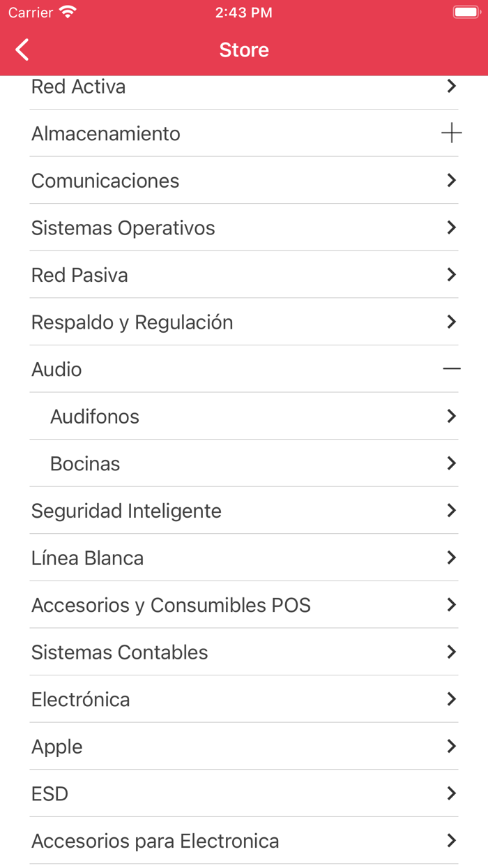488x868 pixels.
Task: Open the Seguridad Inteligente category
Action: (x=126, y=511)
